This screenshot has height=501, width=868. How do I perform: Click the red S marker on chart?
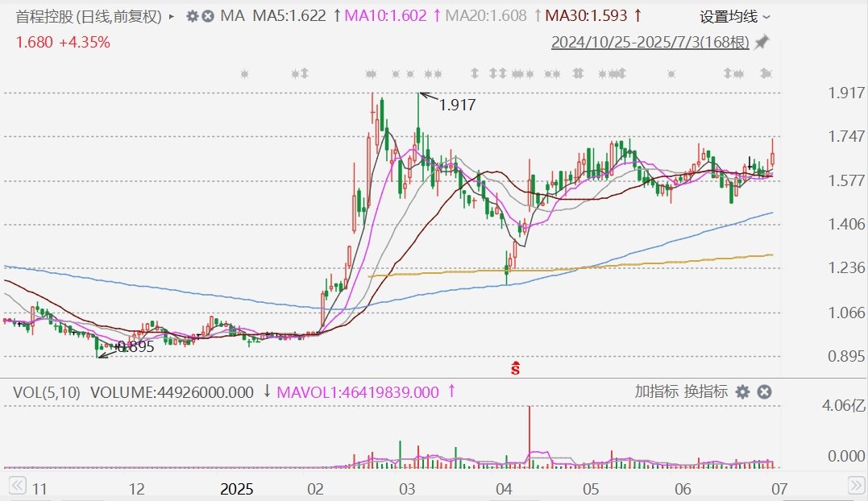tap(515, 368)
